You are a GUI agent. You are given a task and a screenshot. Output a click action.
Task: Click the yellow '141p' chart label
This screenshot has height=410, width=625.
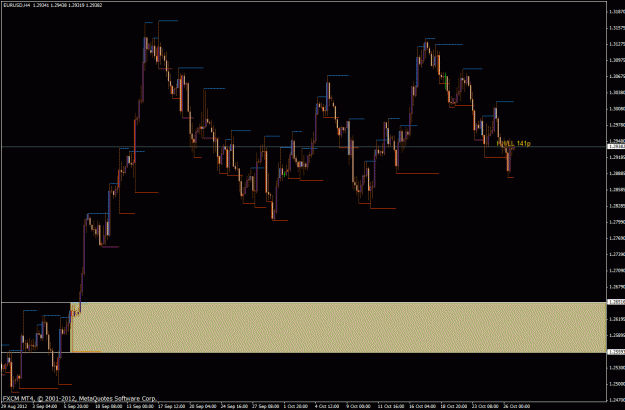[x=523, y=143]
